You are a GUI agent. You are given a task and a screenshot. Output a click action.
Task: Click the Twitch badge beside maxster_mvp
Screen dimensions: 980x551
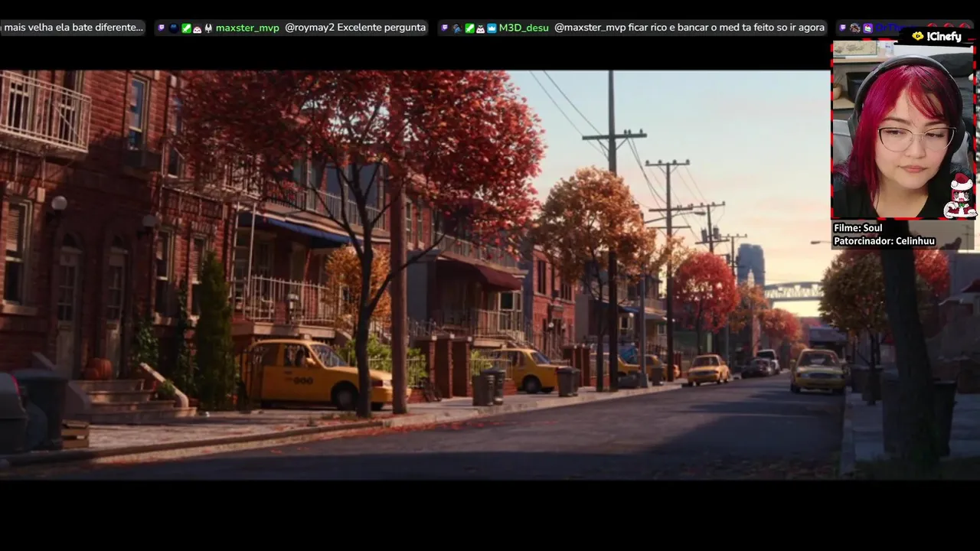(x=161, y=28)
